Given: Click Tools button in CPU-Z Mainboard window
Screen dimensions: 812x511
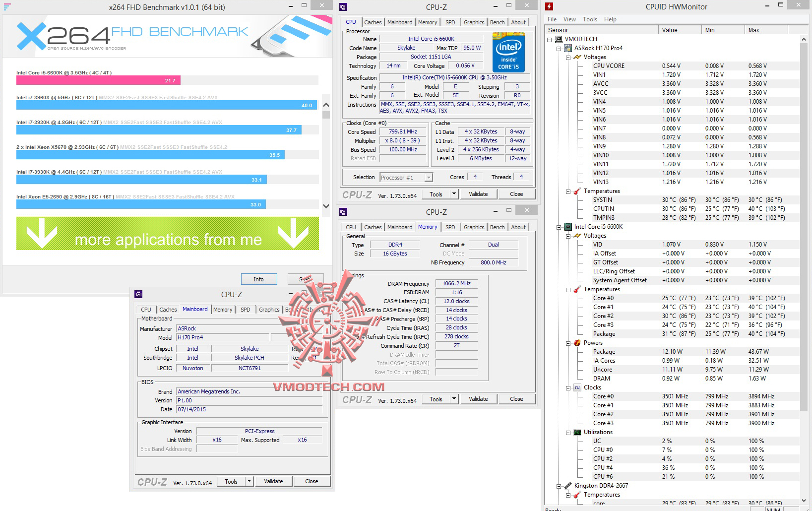Looking at the screenshot, I should pos(231,481).
